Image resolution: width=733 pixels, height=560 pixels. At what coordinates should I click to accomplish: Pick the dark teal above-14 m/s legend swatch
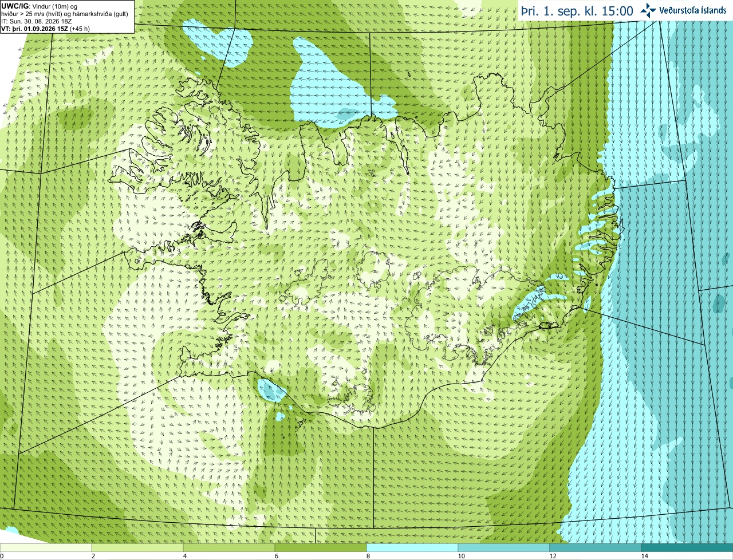687,548
